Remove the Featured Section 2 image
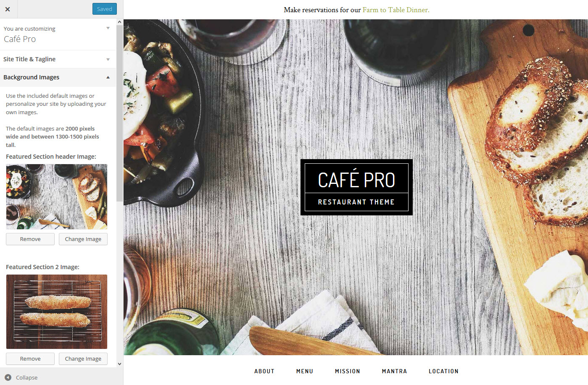Image resolution: width=588 pixels, height=385 pixels. pos(30,359)
